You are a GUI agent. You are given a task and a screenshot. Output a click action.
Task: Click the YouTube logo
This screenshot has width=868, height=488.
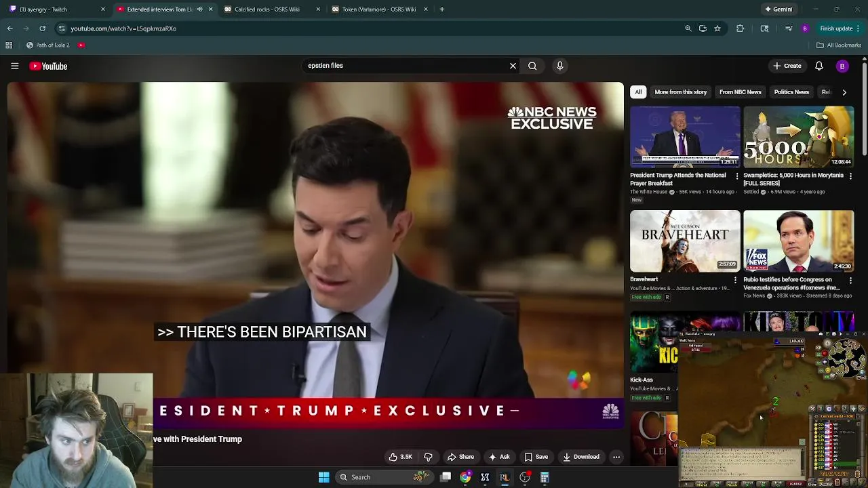48,66
